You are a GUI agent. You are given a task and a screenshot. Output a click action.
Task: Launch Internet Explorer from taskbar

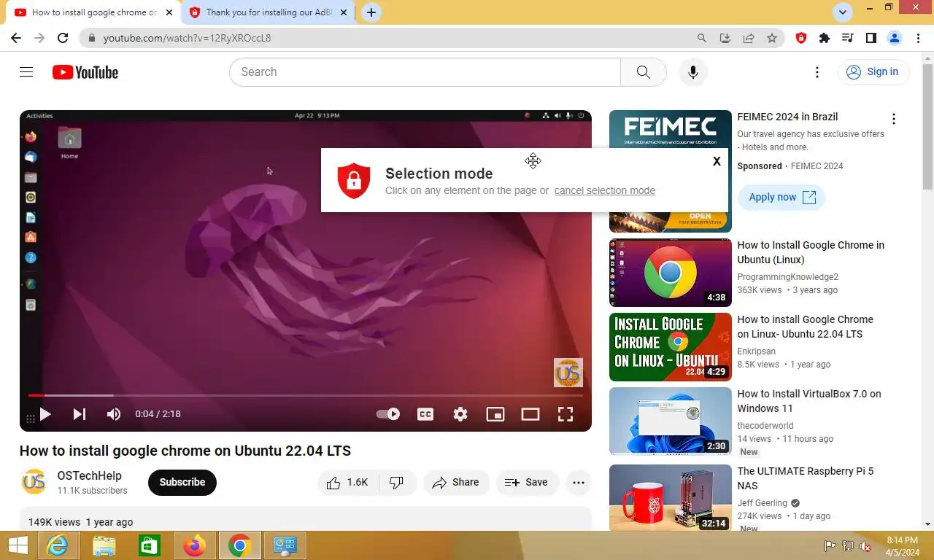pyautogui.click(x=57, y=545)
